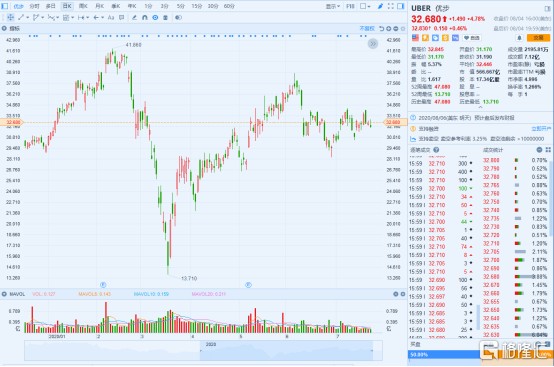Click the 不复权 adjustment link

coord(367,29)
